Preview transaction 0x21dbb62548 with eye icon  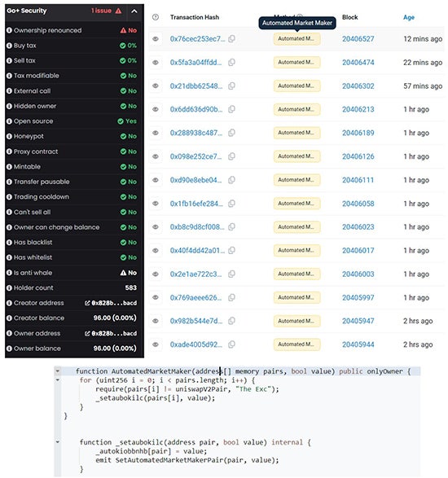[x=156, y=86]
